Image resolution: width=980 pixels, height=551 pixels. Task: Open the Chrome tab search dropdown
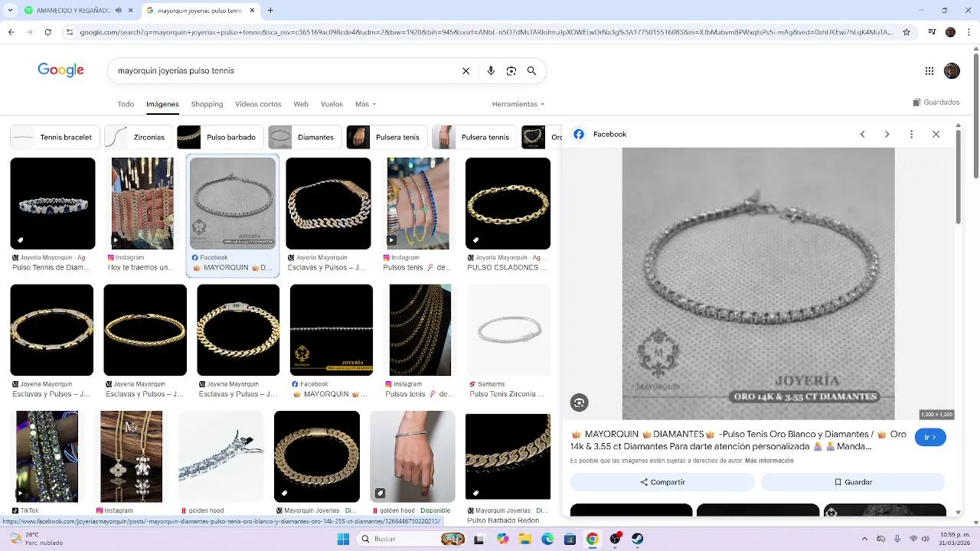pyautogui.click(x=10, y=11)
